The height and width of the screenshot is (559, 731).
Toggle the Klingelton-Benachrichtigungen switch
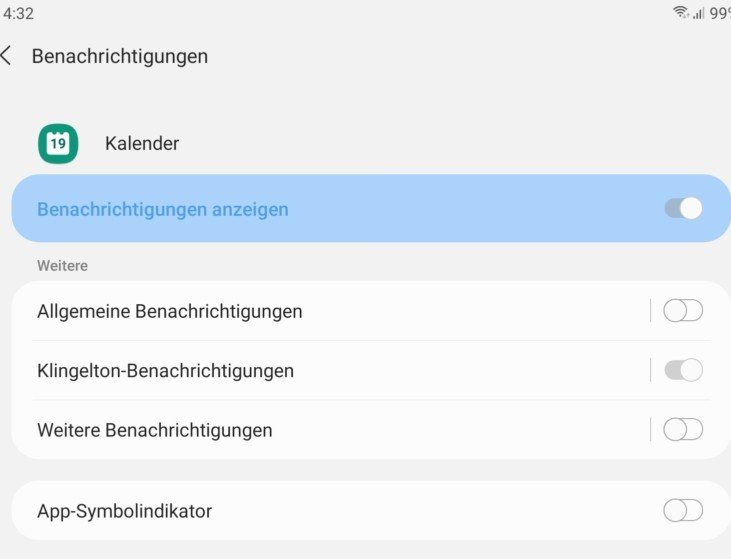(683, 370)
